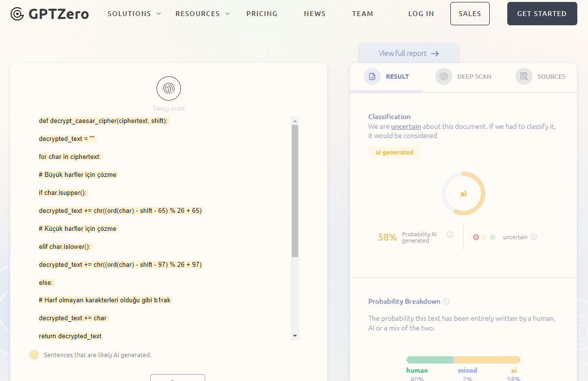This screenshot has width=588, height=381.
Task: Click 'Sentences that are likely AI generated.' legend
Action: point(97,355)
